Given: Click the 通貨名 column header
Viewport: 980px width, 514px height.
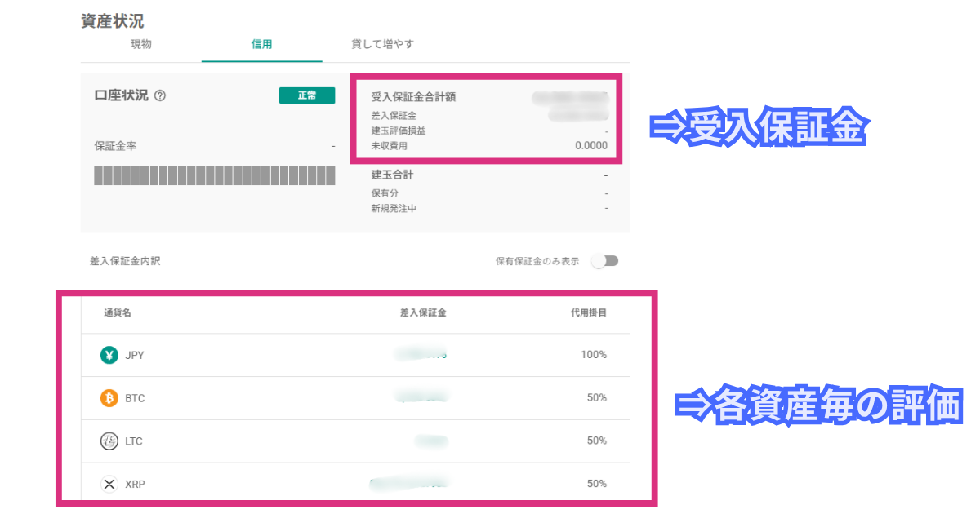Looking at the screenshot, I should pyautogui.click(x=118, y=312).
